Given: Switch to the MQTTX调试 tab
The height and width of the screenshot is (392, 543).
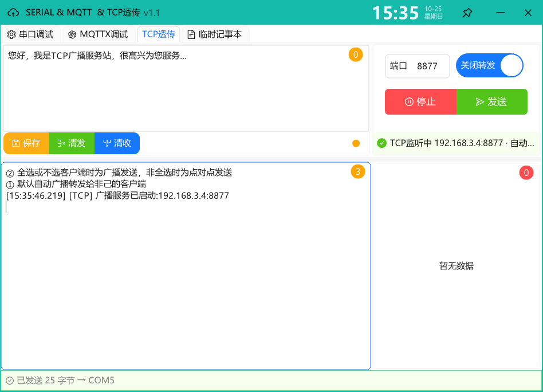Looking at the screenshot, I should (99, 34).
